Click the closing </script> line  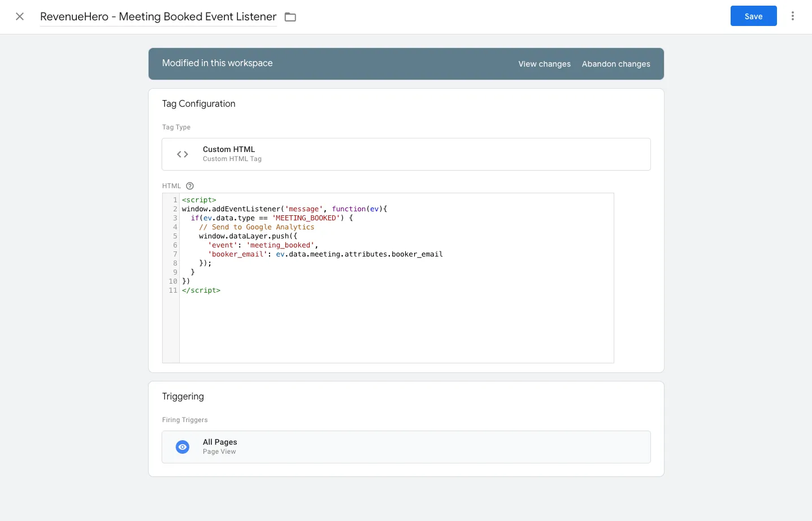(201, 290)
